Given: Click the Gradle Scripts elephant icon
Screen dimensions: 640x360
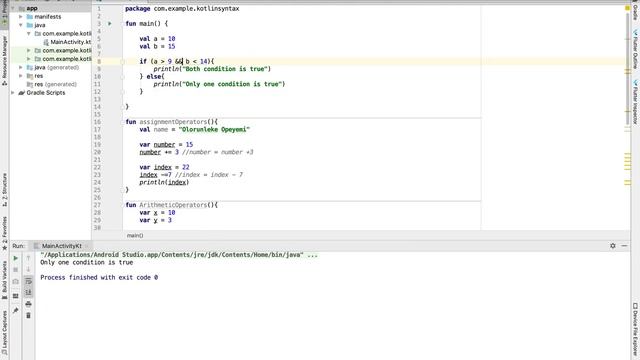Looking at the screenshot, I should tap(21, 93).
